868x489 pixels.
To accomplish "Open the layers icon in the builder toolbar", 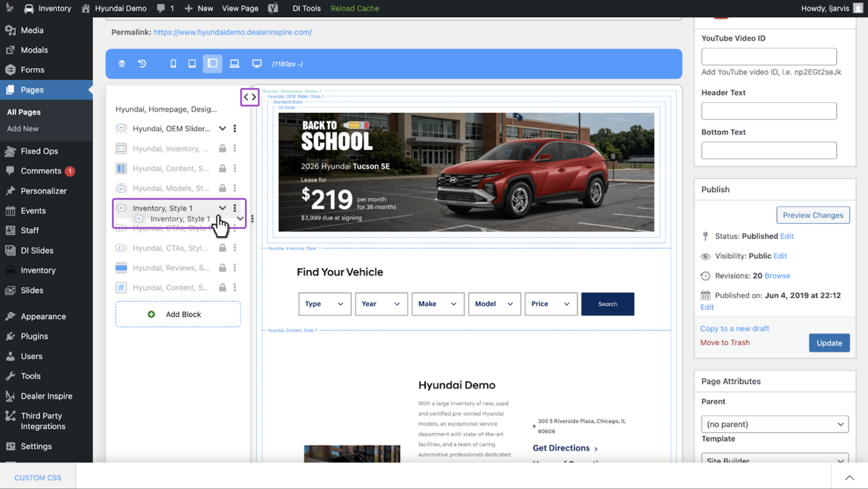I will [x=122, y=63].
